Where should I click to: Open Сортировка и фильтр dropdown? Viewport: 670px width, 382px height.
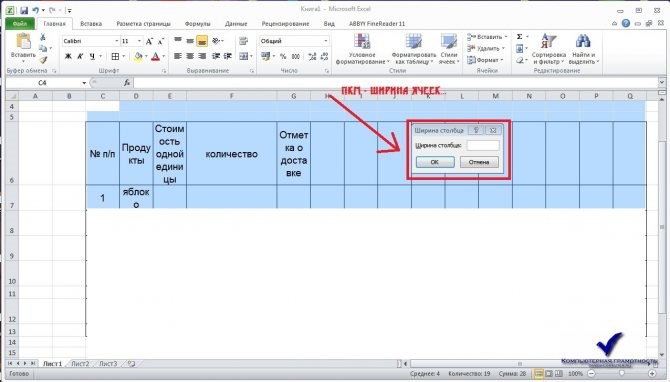[549, 49]
